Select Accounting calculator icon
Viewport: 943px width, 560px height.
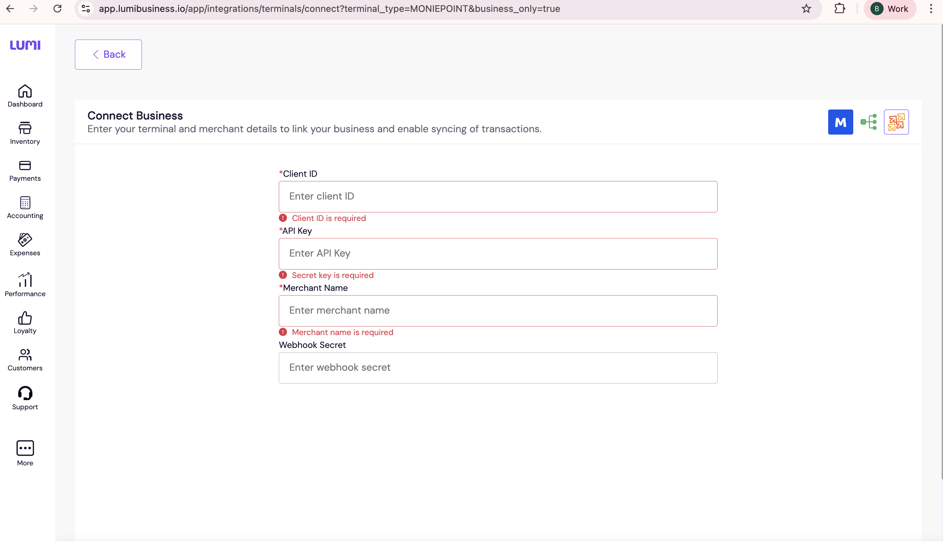click(x=25, y=203)
